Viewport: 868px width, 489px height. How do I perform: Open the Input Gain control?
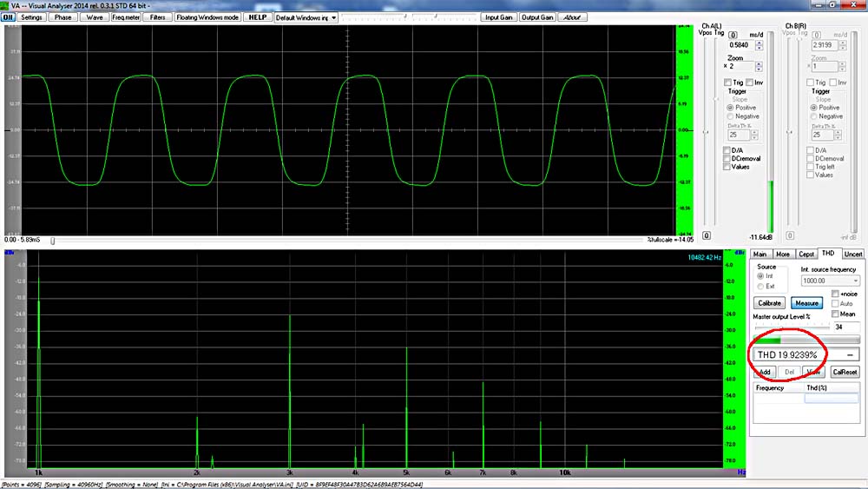click(x=498, y=17)
